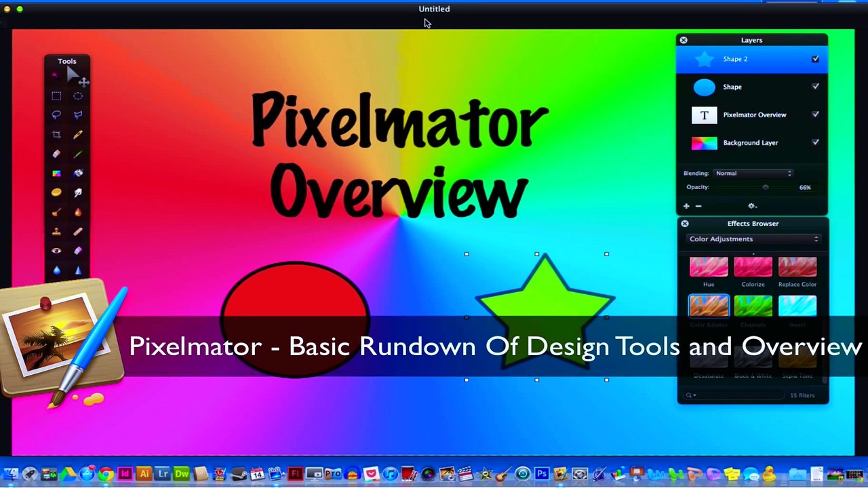The image size is (868, 488).
Task: Close the Layers palette
Action: [x=684, y=41]
